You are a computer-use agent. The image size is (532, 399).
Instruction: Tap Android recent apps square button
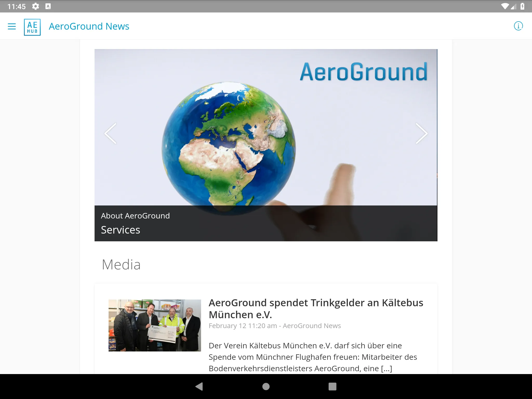click(x=332, y=387)
